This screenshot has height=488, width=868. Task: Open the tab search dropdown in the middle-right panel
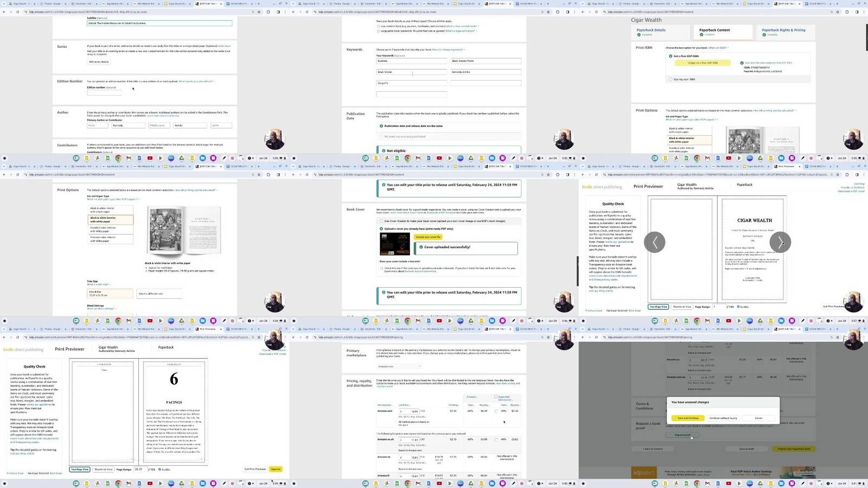click(x=583, y=166)
